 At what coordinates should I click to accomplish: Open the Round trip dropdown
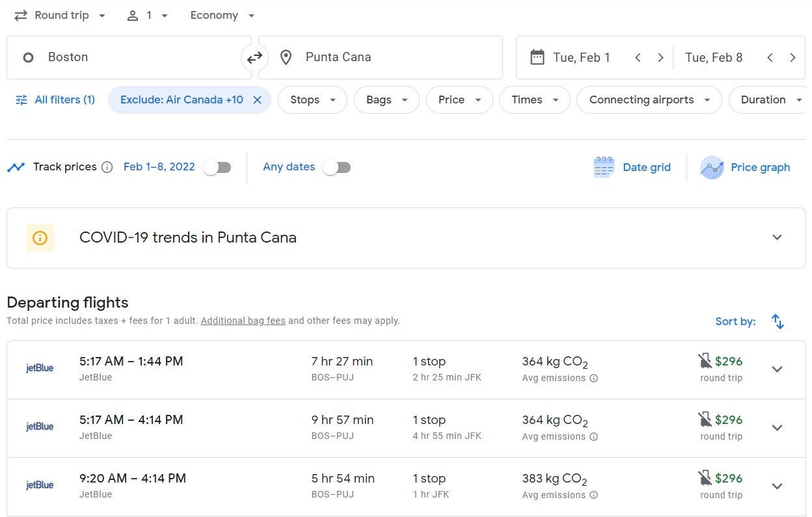point(61,16)
